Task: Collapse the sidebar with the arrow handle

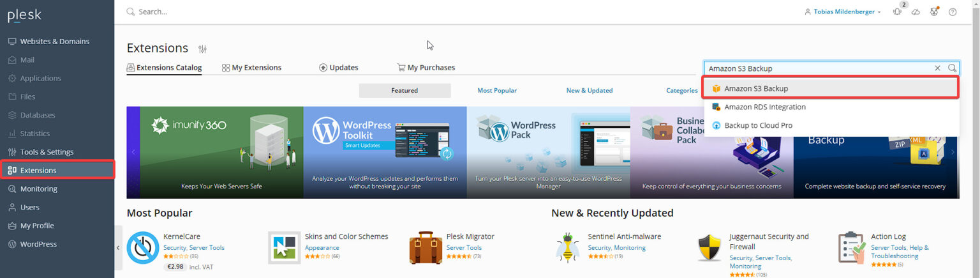Action: [118, 248]
